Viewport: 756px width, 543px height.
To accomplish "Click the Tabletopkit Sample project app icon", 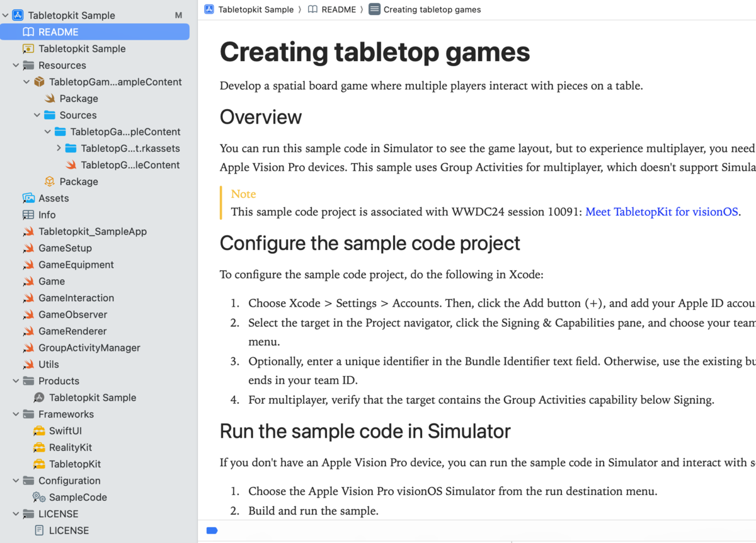I will [18, 15].
